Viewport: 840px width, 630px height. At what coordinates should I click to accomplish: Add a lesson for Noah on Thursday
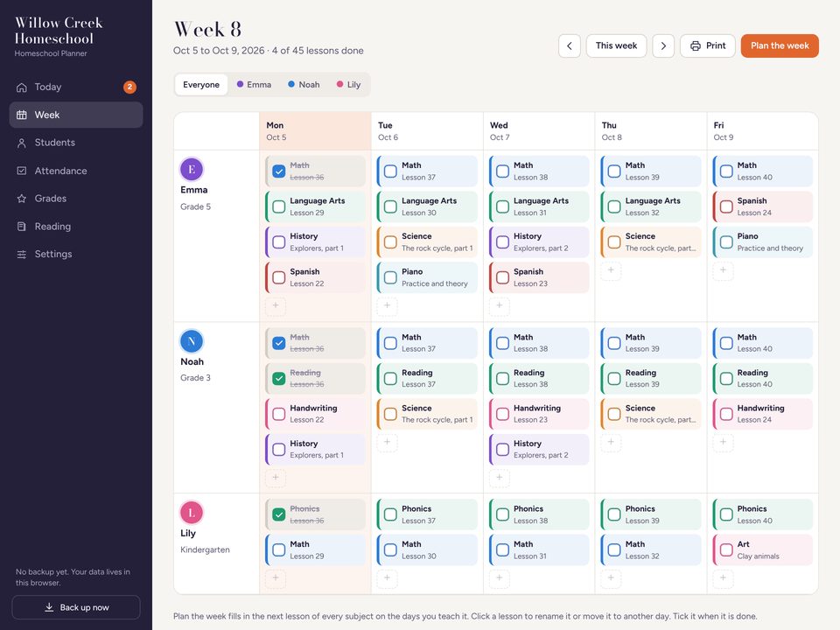tap(611, 442)
